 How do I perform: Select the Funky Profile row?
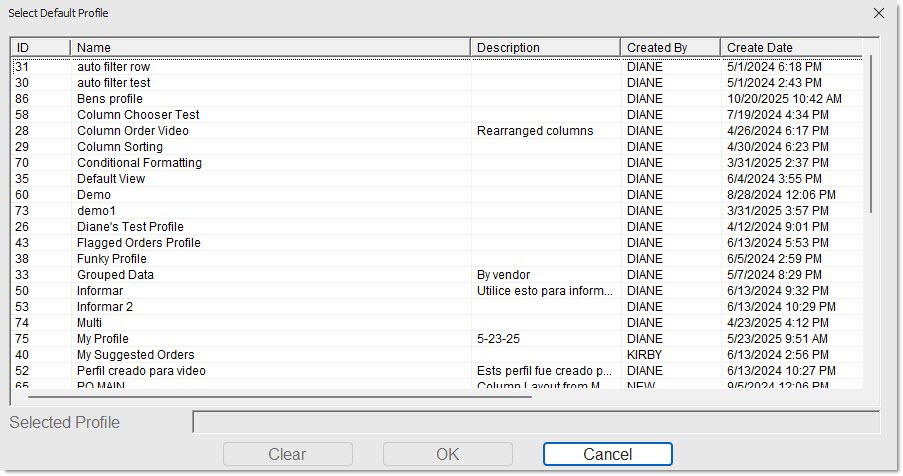111,259
